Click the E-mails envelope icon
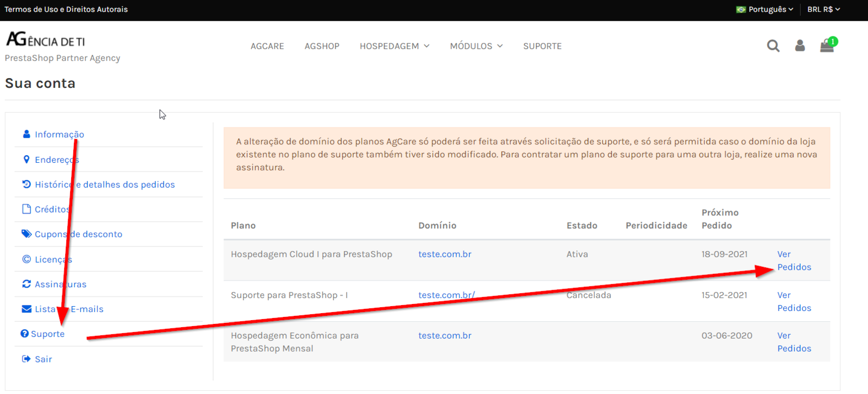868x394 pixels. click(x=27, y=309)
